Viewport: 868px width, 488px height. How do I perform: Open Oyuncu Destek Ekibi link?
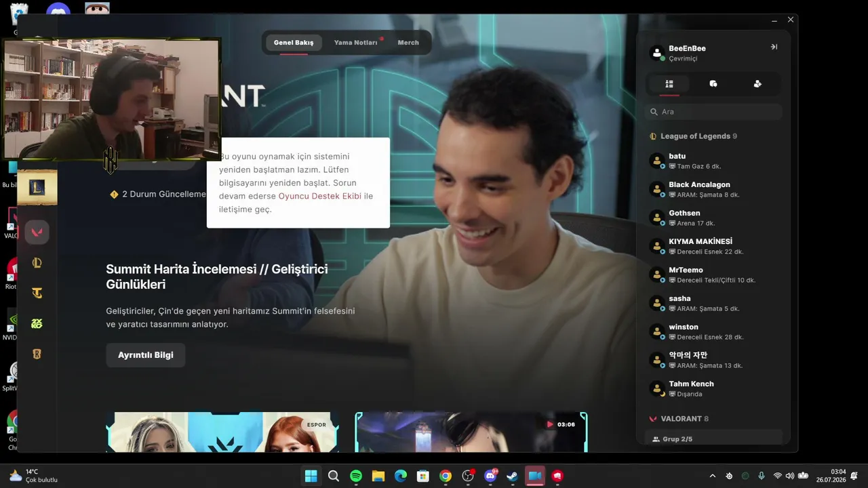[x=320, y=196]
